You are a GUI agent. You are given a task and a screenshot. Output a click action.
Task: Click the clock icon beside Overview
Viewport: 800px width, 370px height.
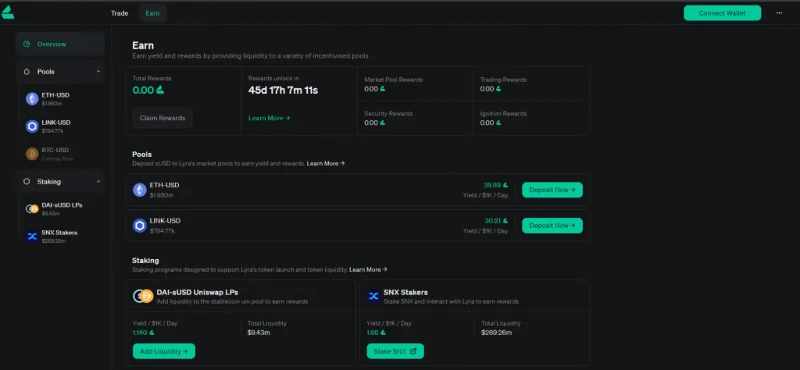pyautogui.click(x=27, y=44)
